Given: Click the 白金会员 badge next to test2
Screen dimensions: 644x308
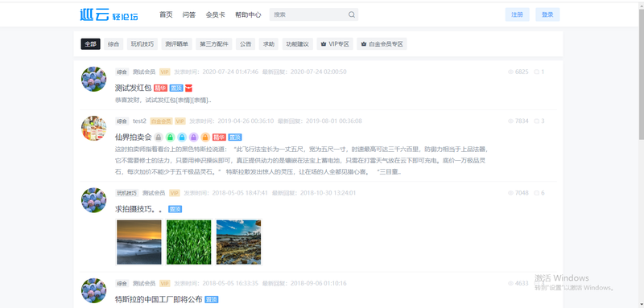Looking at the screenshot, I should coord(161,121).
